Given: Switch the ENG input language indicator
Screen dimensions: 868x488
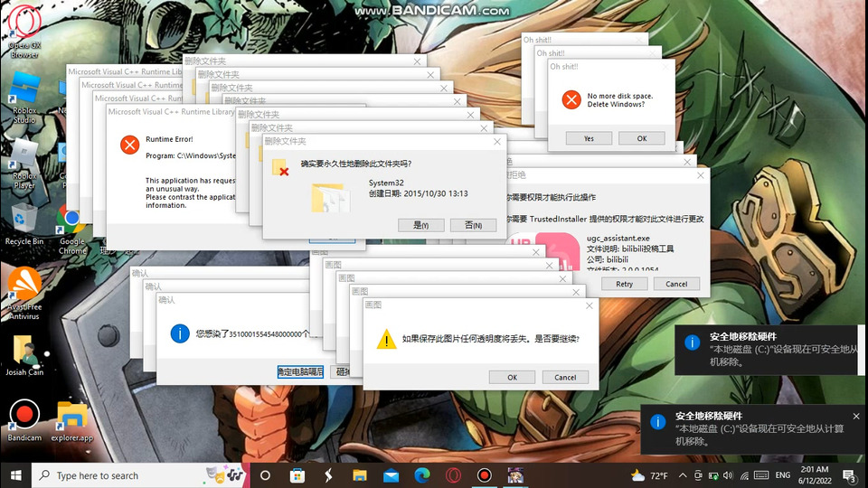Looking at the screenshot, I should click(x=783, y=475).
